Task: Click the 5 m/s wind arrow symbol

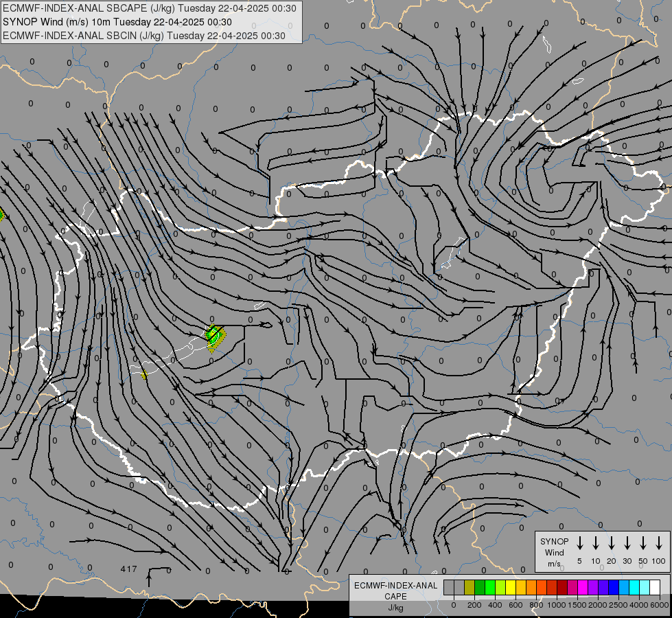Action: click(x=579, y=543)
